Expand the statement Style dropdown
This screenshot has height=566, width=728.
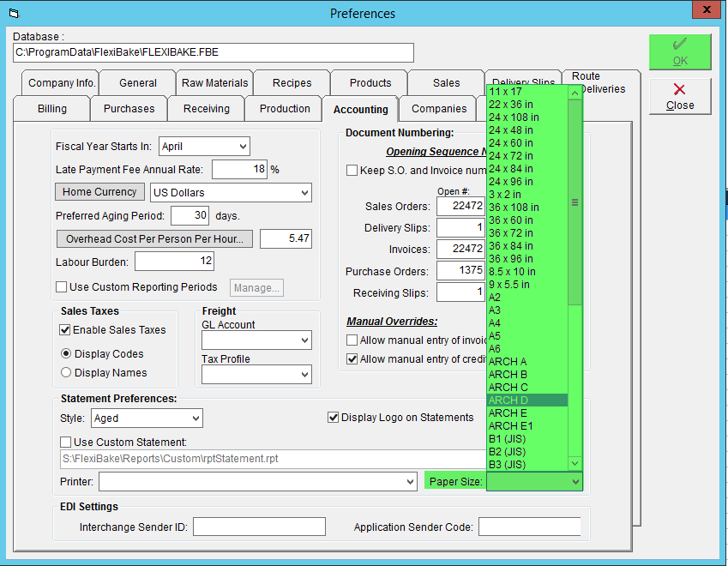[x=196, y=418]
